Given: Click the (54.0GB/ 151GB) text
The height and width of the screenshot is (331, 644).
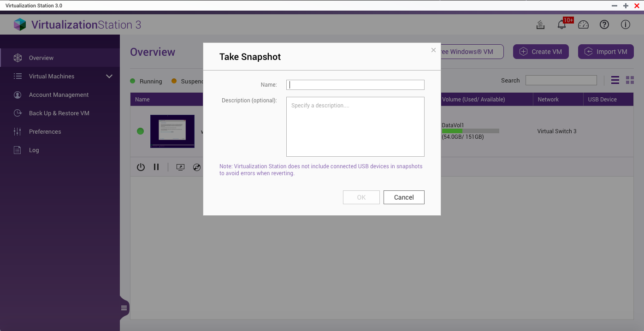Looking at the screenshot, I should (x=463, y=137).
